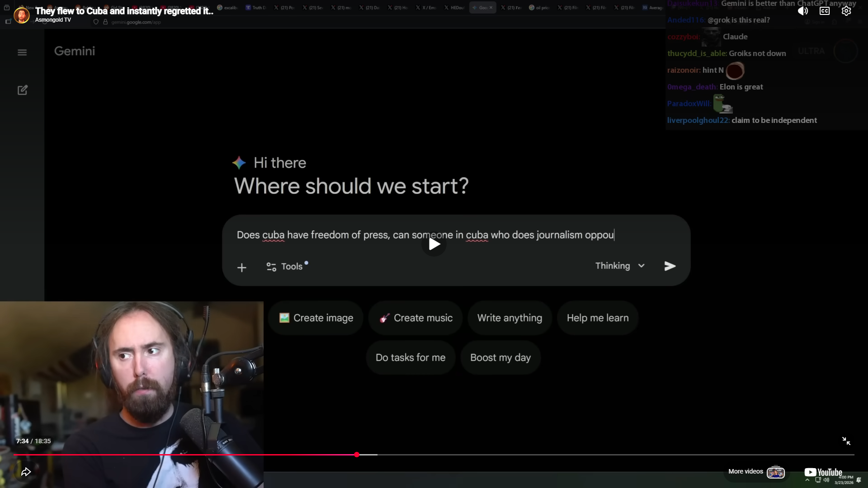This screenshot has height=488, width=868.
Task: Open YouTube player settings gear
Action: coord(846,11)
